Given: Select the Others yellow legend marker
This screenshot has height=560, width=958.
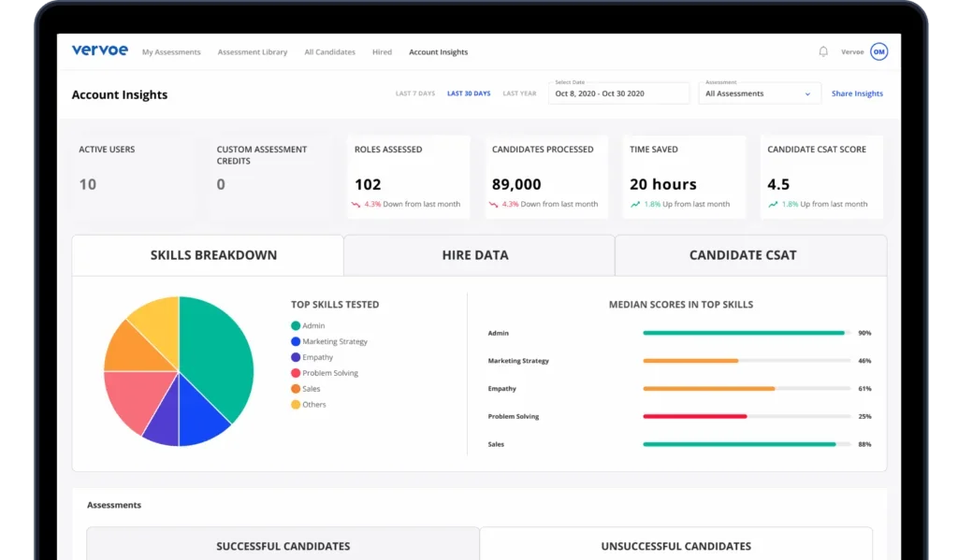Looking at the screenshot, I should tap(295, 404).
